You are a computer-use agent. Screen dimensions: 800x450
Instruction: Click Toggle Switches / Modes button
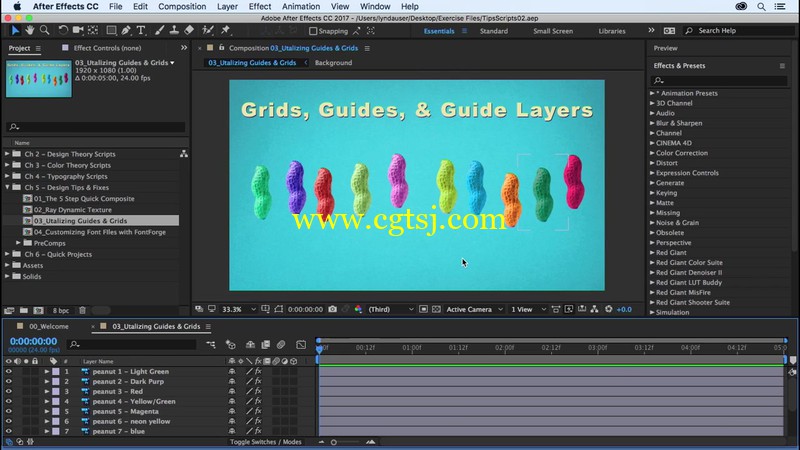coord(265,442)
